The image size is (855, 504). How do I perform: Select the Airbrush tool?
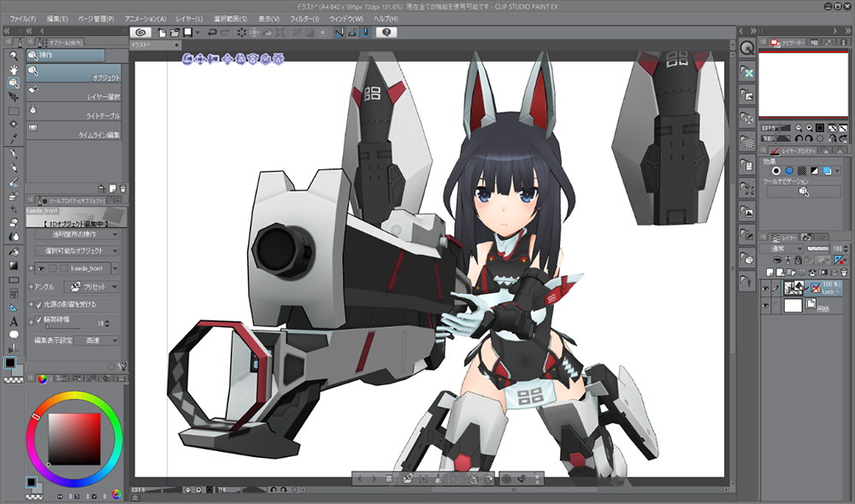pyautogui.click(x=14, y=196)
